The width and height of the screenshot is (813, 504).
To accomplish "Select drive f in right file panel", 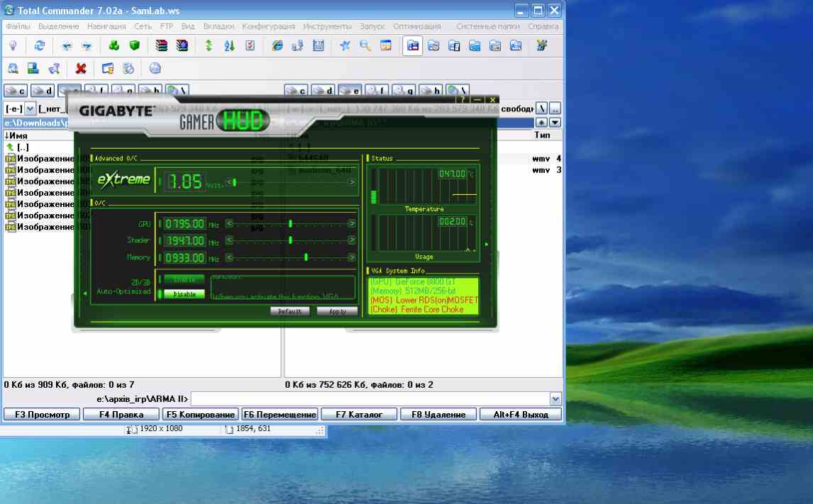I will (377, 91).
